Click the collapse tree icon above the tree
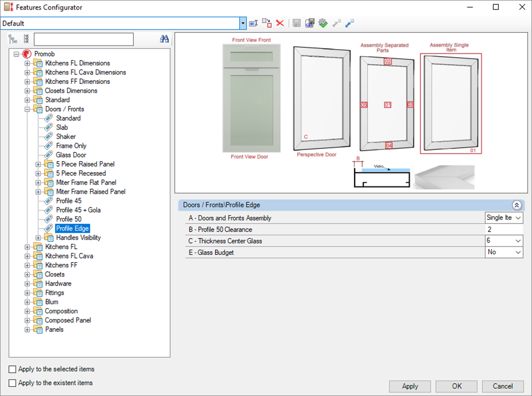Viewport: 532px width, 396px height. 26,39
